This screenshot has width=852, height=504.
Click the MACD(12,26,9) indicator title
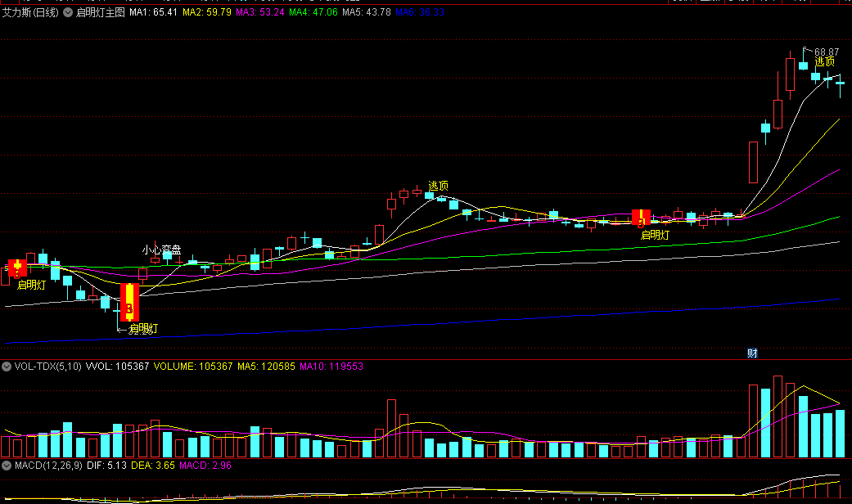coord(48,466)
